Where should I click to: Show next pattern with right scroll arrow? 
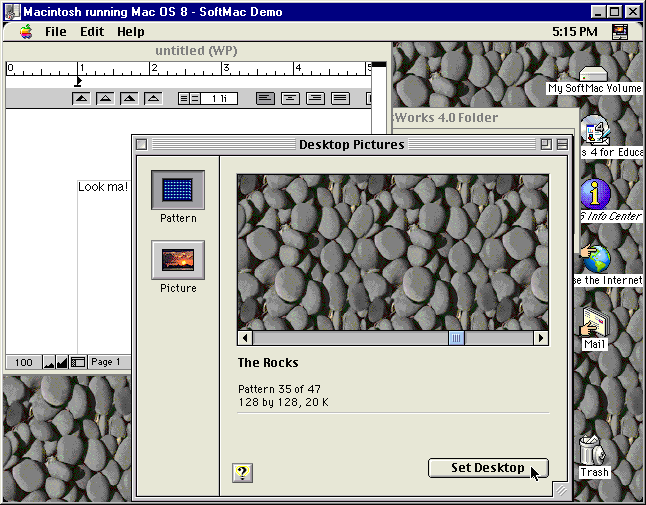tap(541, 338)
